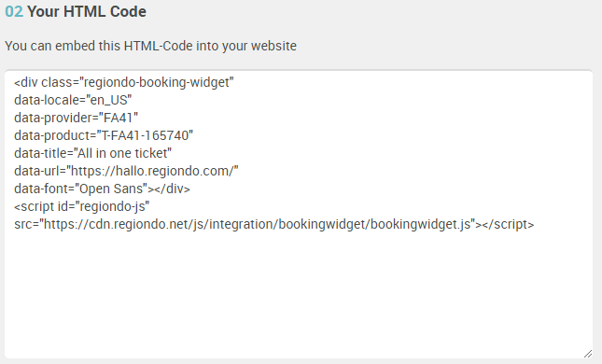Click the "en_US" locale value in code

coord(110,100)
